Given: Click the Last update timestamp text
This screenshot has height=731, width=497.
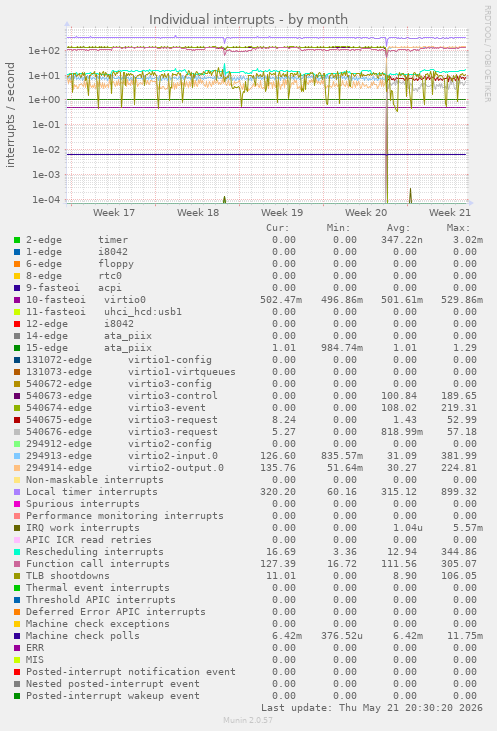Looking at the screenshot, I should pyautogui.click(x=372, y=708).
